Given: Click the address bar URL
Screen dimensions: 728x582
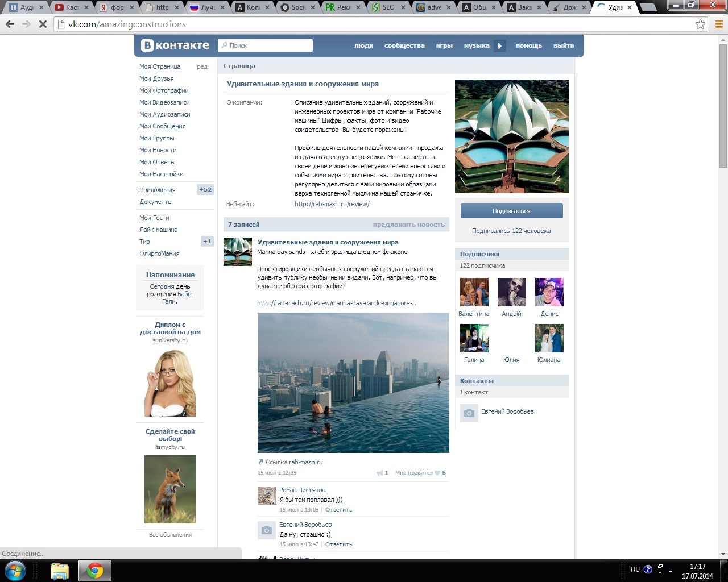Looking at the screenshot, I should coord(127,24).
